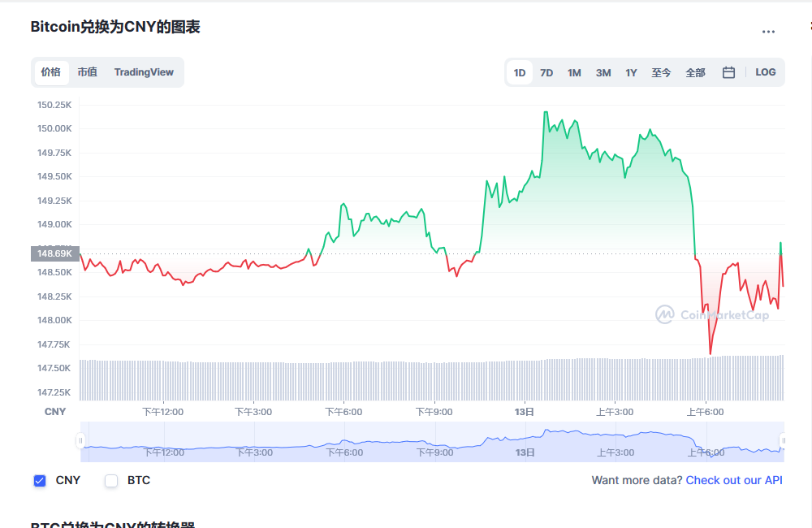The height and width of the screenshot is (528, 812).
Task: Select the 1Y time range
Action: point(631,72)
